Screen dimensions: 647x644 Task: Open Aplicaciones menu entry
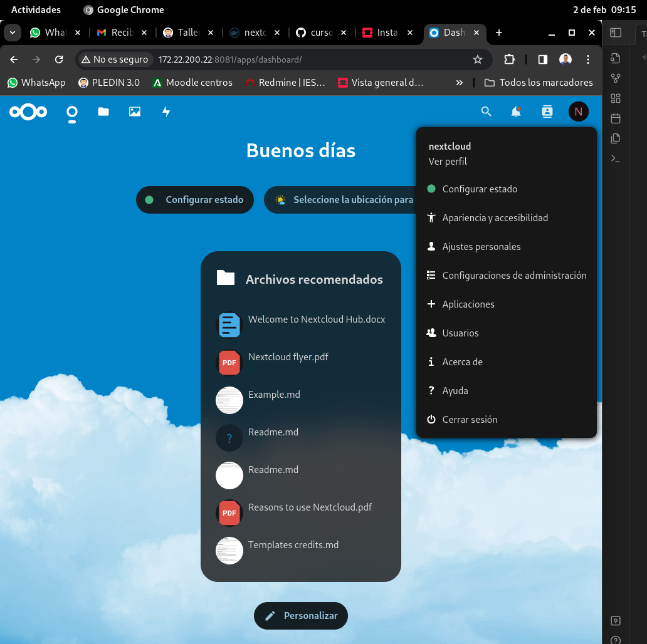pyautogui.click(x=507, y=304)
